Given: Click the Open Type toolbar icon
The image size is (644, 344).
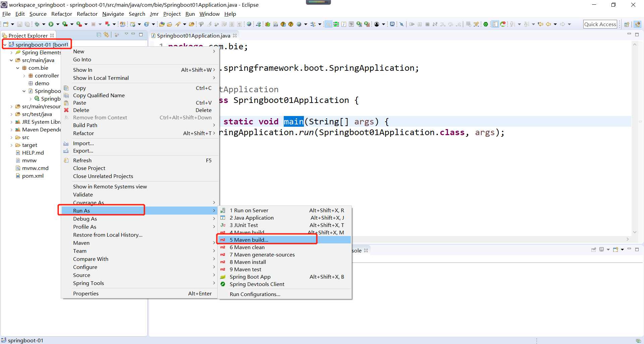Looking at the screenshot, I should click(162, 24).
